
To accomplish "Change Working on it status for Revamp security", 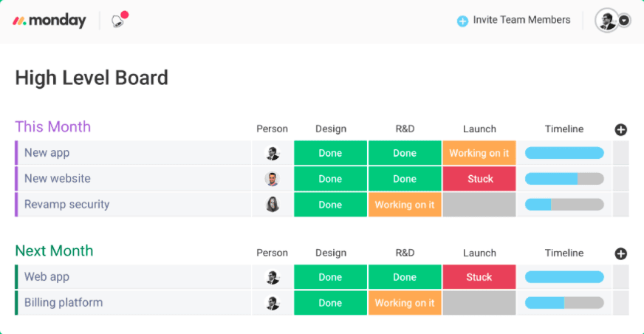I will coord(405,205).
